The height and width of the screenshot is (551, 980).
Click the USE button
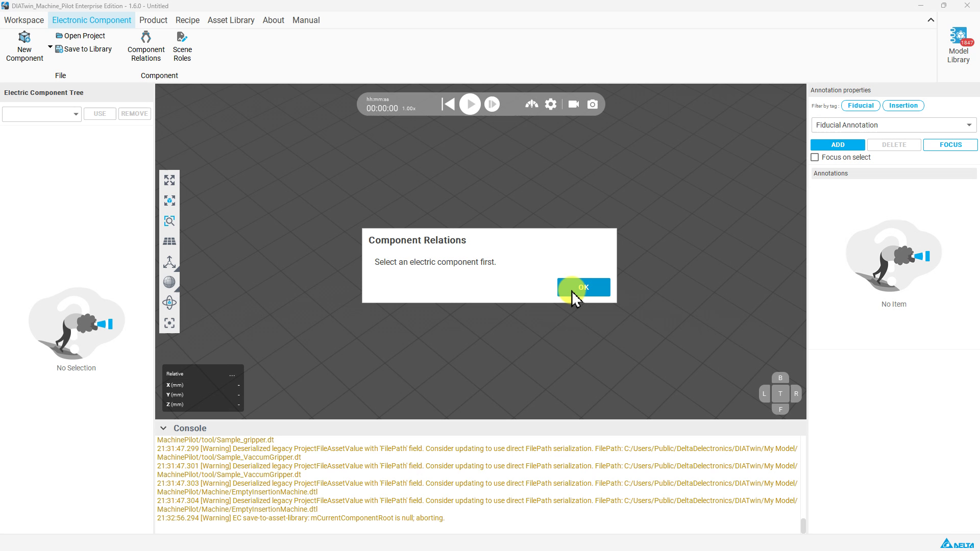pyautogui.click(x=100, y=114)
